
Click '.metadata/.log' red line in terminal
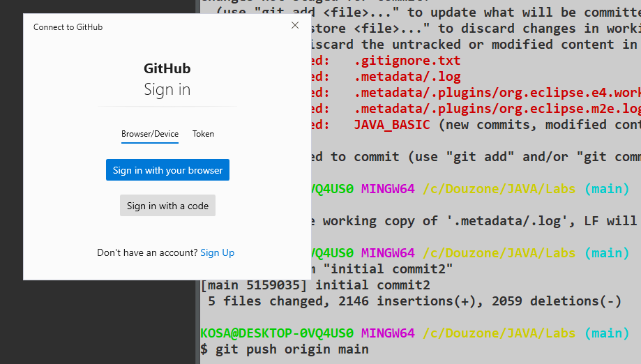click(407, 77)
